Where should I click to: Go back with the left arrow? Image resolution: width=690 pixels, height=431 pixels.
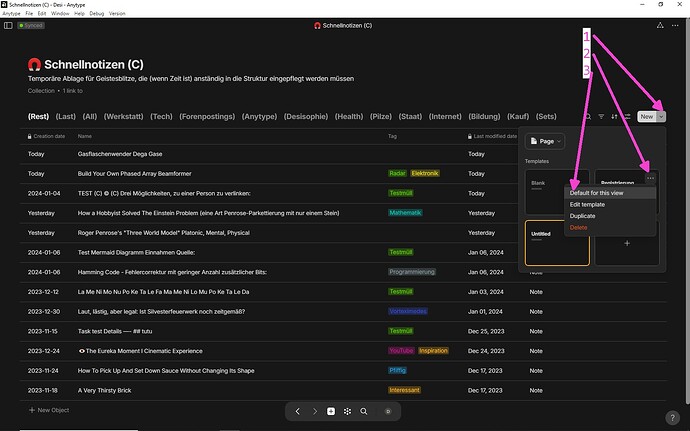[x=297, y=411]
